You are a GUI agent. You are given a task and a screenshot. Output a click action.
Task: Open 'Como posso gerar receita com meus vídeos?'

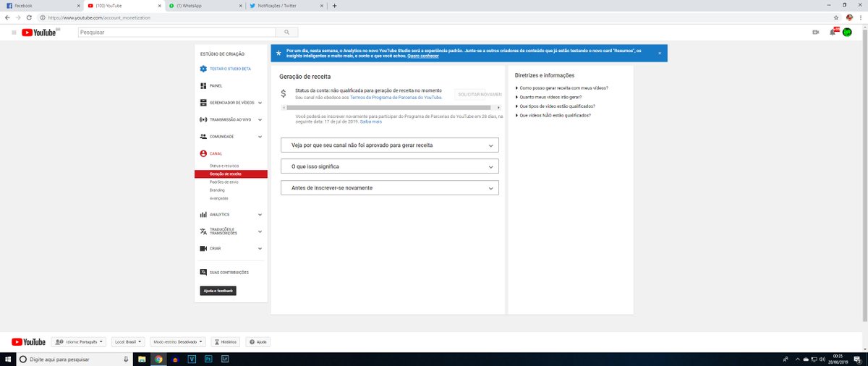point(563,88)
